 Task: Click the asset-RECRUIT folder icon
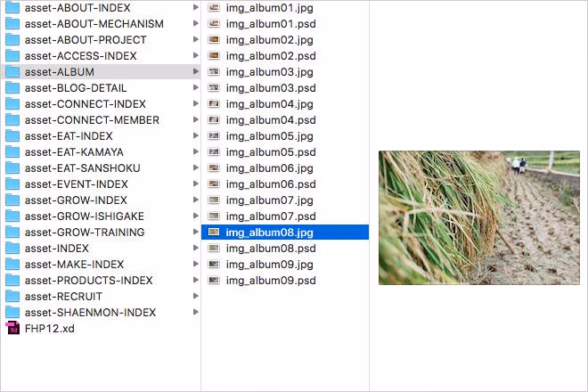[12, 296]
